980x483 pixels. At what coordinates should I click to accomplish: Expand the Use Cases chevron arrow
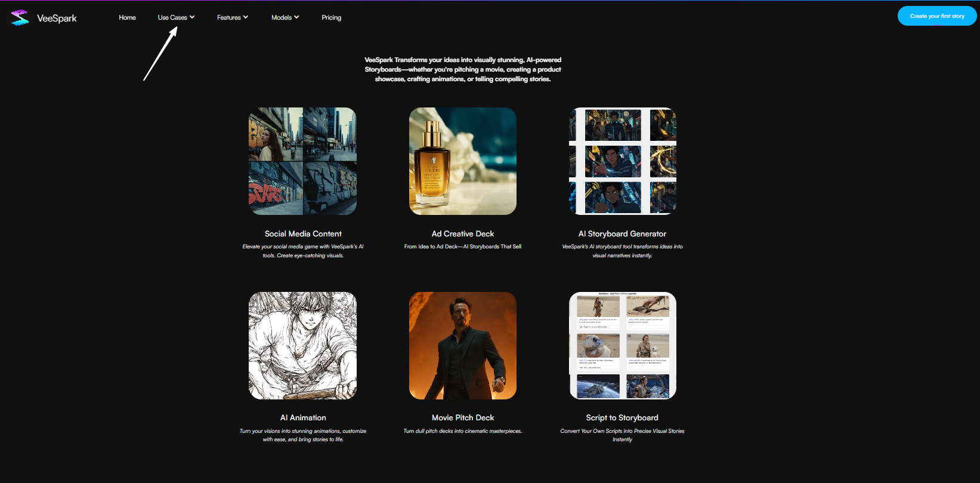pyautogui.click(x=192, y=17)
